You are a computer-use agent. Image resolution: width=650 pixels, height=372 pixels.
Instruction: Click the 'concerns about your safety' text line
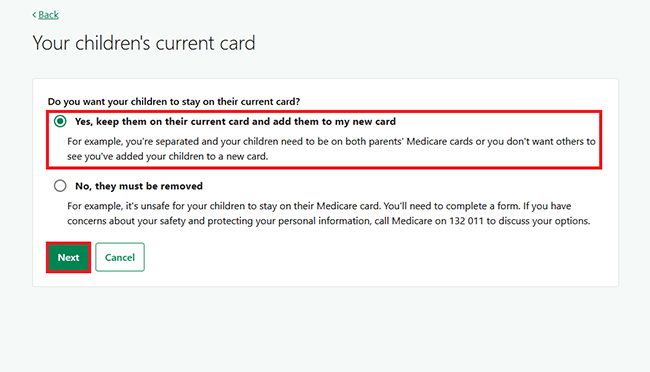[x=328, y=221]
